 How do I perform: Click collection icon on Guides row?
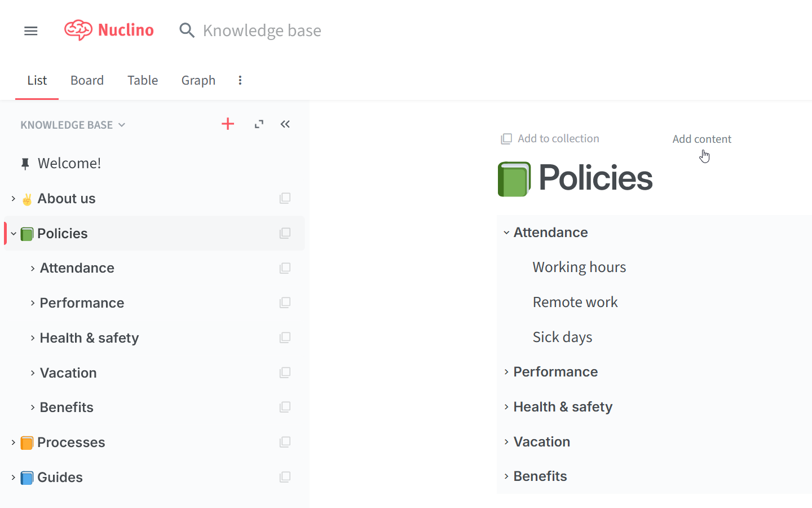[285, 477]
